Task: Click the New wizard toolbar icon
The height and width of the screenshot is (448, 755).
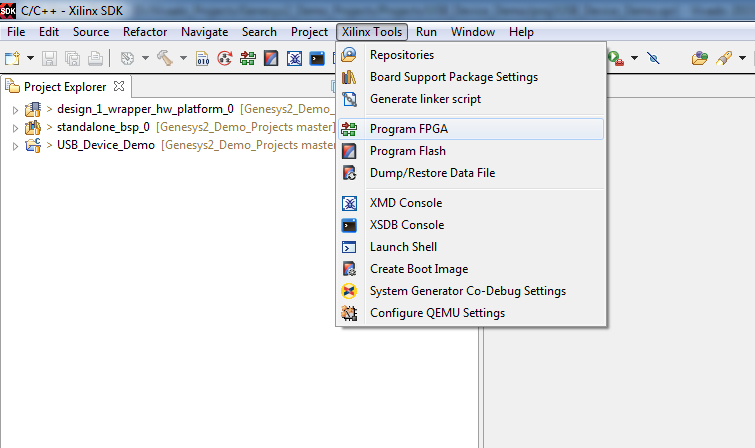Action: pyautogui.click(x=12, y=58)
